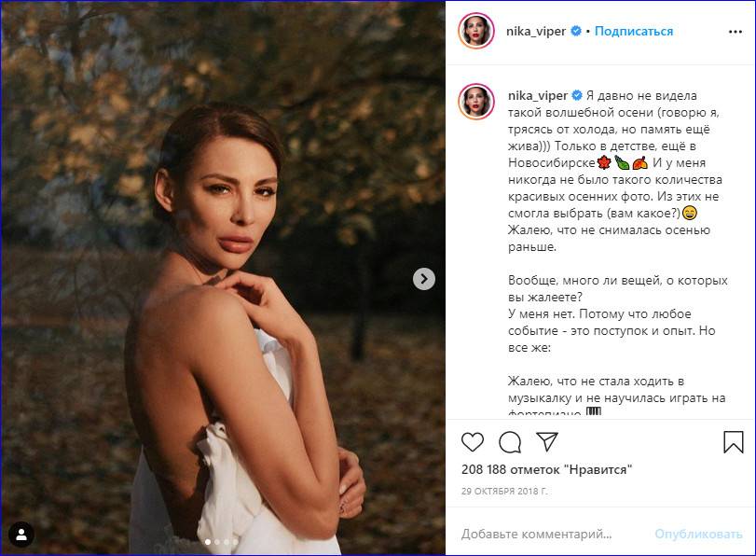Screen dimensions: 756x556
Task: Jump to second carousel dot indicator
Action: click(x=217, y=541)
